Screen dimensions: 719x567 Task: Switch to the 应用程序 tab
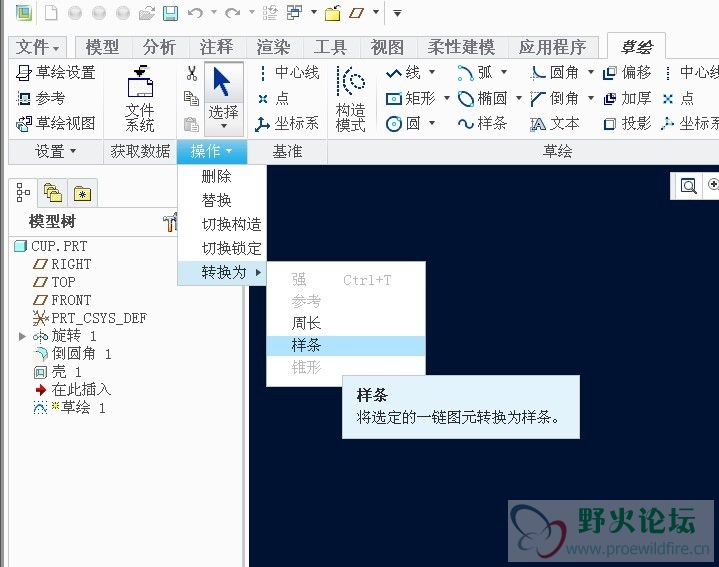point(553,47)
